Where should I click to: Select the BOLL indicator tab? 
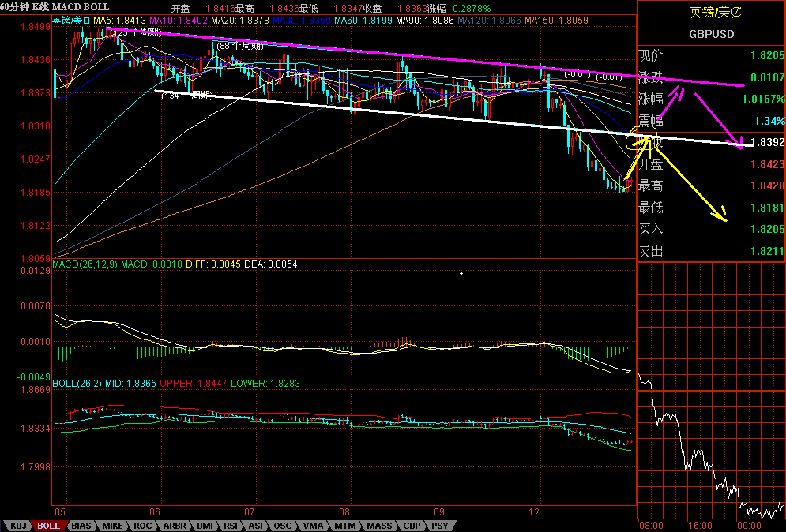coord(50,525)
